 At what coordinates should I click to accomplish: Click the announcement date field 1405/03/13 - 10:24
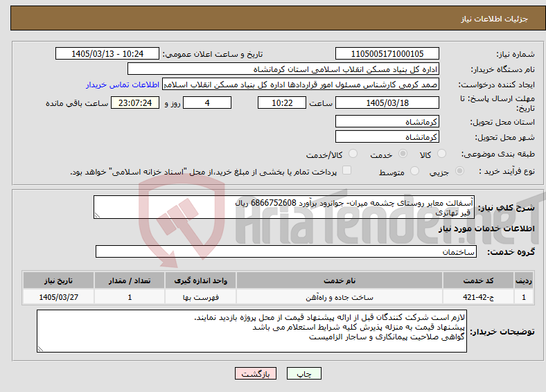click(x=107, y=53)
